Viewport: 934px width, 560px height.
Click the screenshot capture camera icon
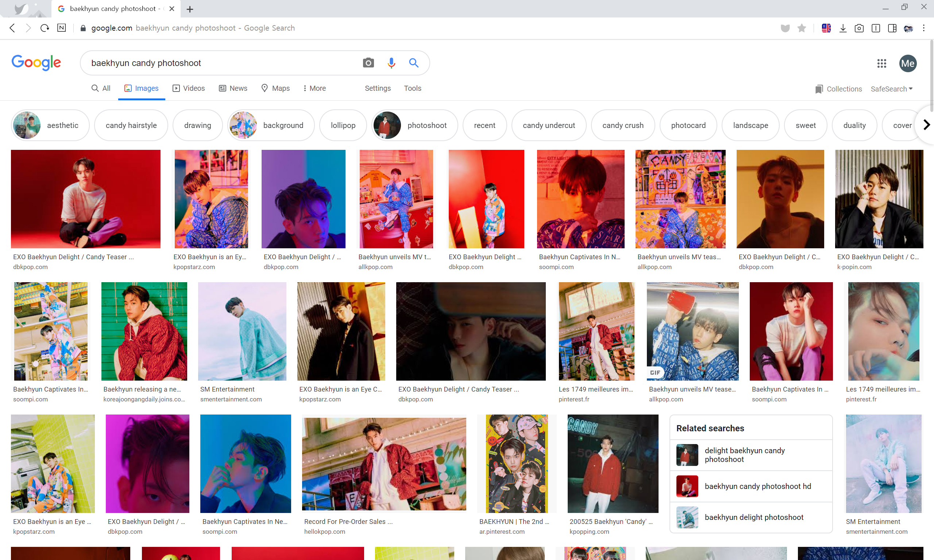[859, 28]
